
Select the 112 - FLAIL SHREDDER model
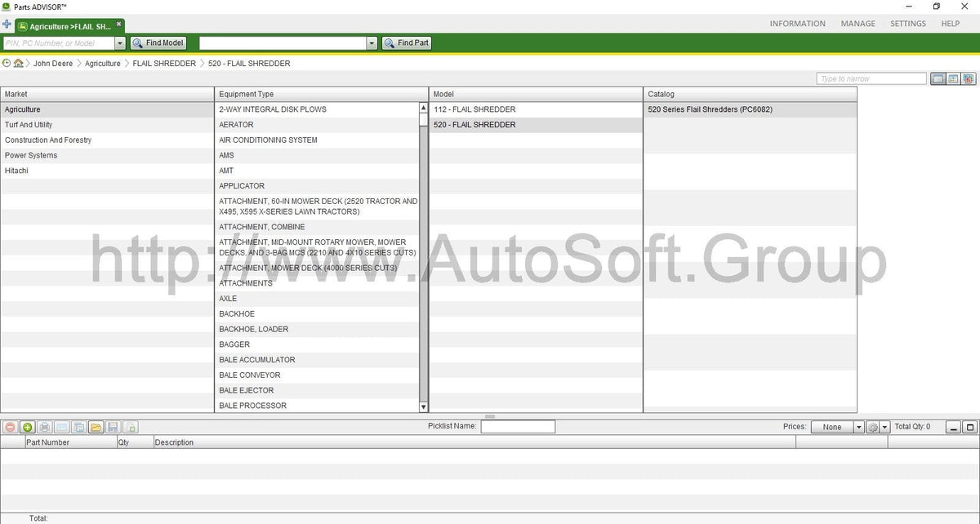[477, 109]
